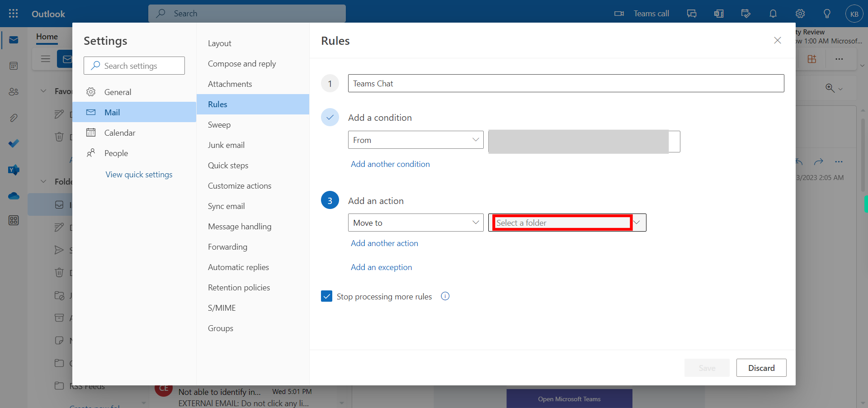Open the KB account avatar
868x408 pixels.
point(854,14)
